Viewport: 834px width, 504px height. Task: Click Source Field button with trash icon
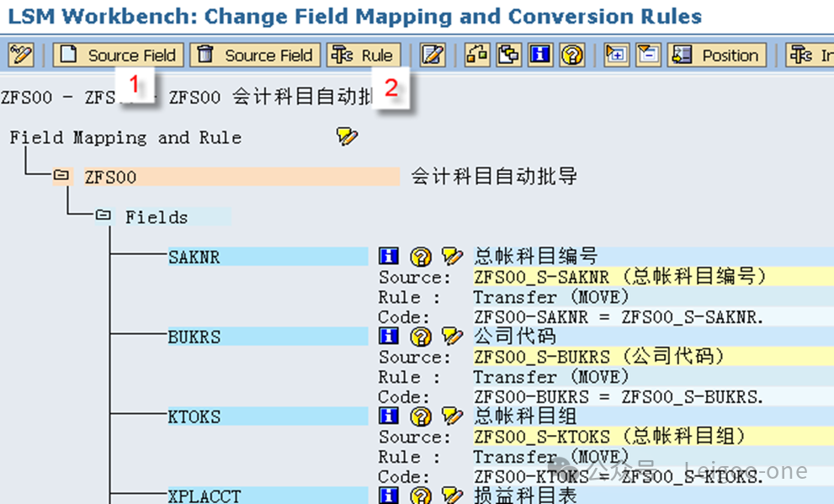[255, 56]
